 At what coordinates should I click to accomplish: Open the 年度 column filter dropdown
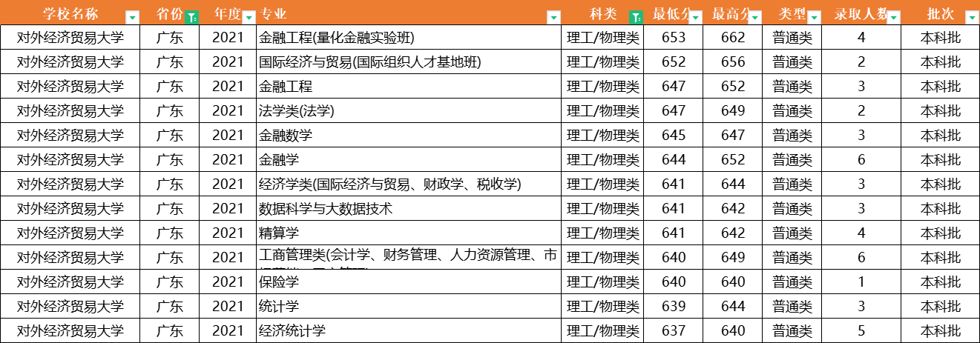pos(250,17)
